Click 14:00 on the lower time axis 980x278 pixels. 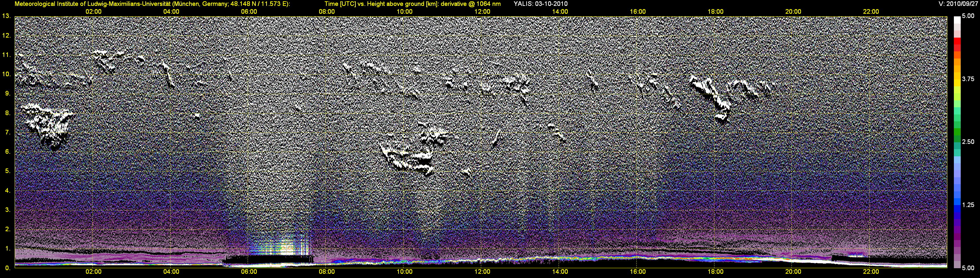coord(560,272)
